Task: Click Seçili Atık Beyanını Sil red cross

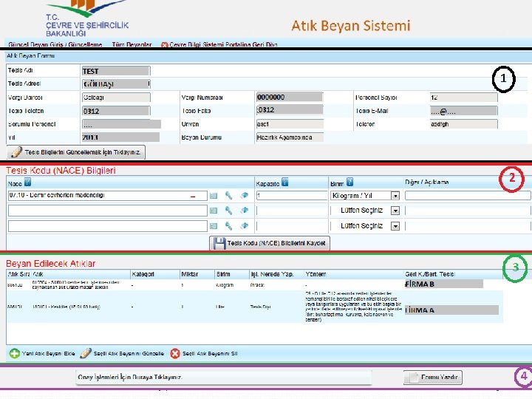Action: pyautogui.click(x=175, y=353)
